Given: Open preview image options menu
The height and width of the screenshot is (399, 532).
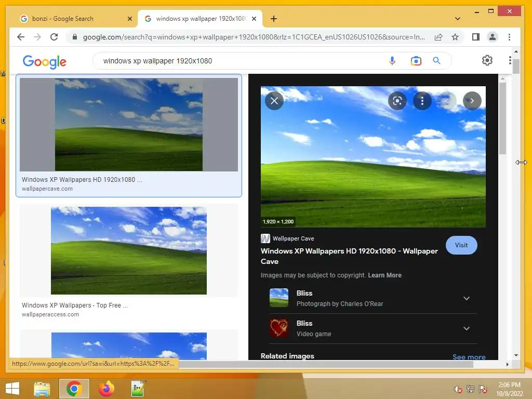Looking at the screenshot, I should pos(422,101).
